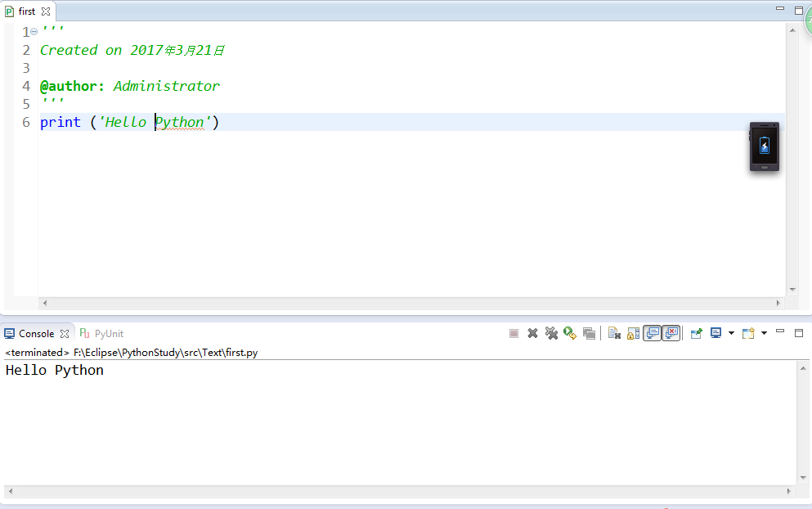Click the Python file icon on first tab
Screen dimensions: 812x509
(9, 11)
